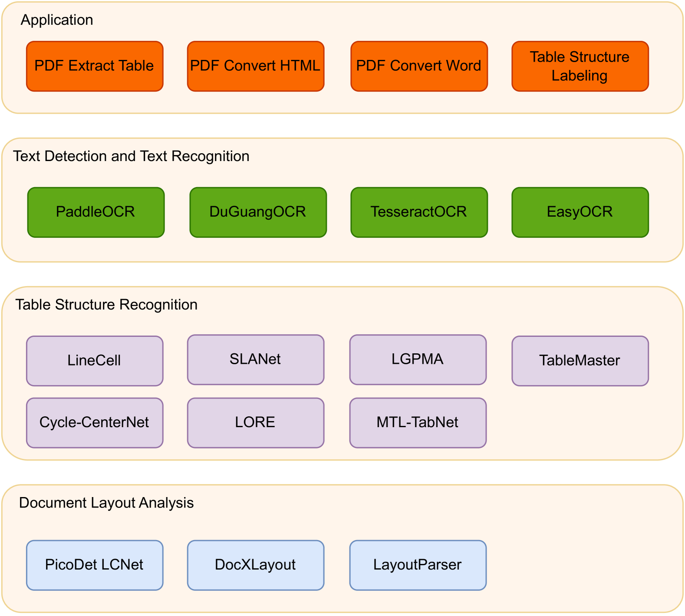The height and width of the screenshot is (616, 685).
Task: Click the TableMaster box
Action: click(x=580, y=361)
